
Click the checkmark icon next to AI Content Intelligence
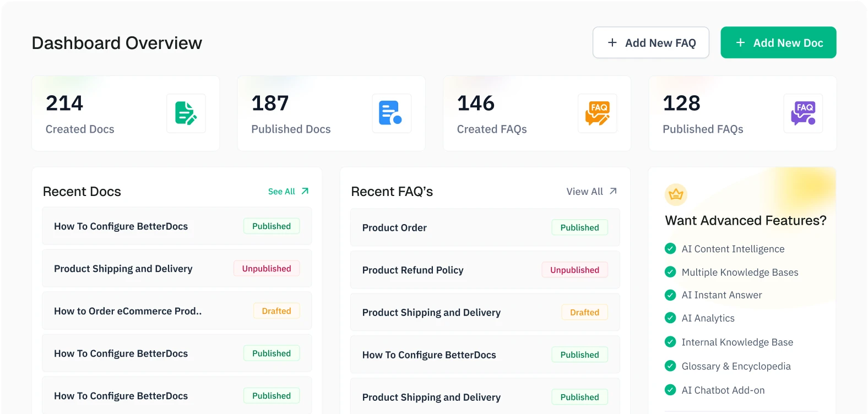point(670,248)
